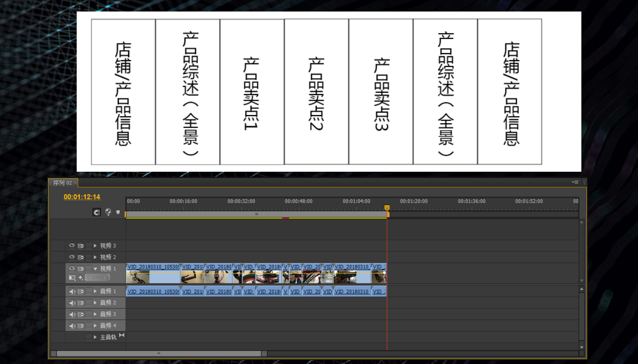This screenshot has height=364, width=638.
Task: Open the Set Display Style icon for 视频 1
Action: coord(72,277)
